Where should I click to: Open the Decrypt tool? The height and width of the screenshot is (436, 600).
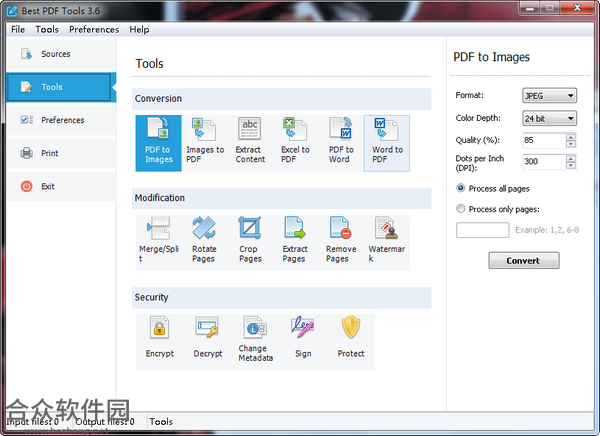(x=208, y=341)
